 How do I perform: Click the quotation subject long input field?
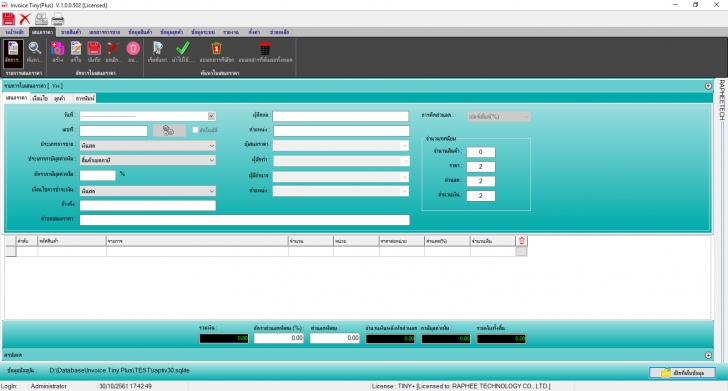pyautogui.click(x=245, y=220)
